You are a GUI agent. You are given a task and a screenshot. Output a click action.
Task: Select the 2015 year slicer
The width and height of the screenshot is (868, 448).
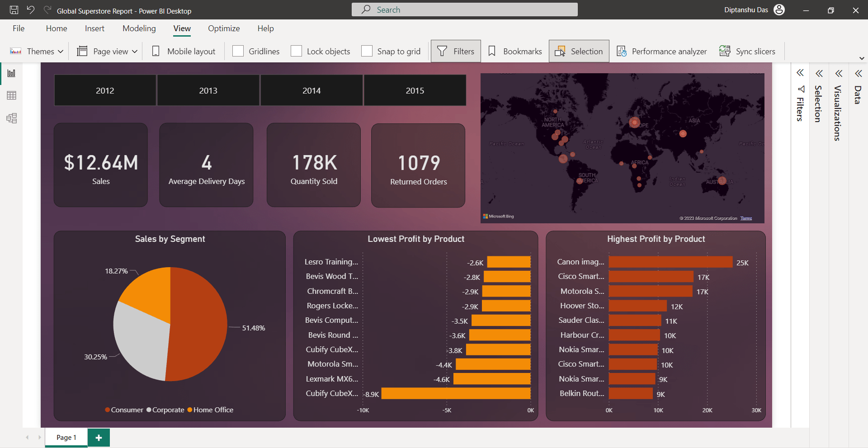click(415, 90)
